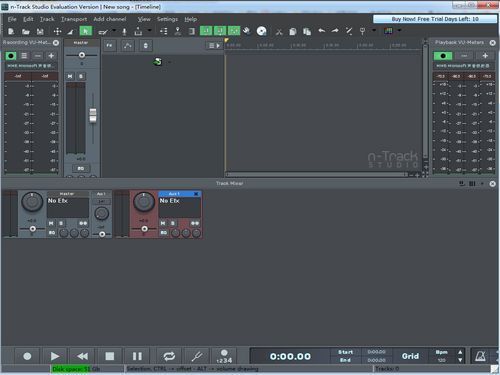Activate the green pointer selection tool
This screenshot has width=500, height=375.
point(86,31)
